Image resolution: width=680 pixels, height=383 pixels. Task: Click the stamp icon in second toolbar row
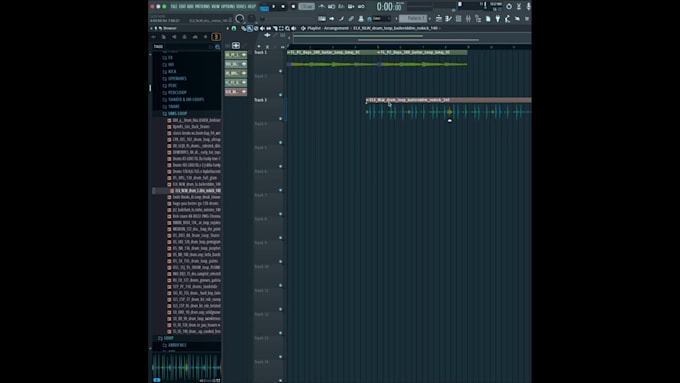click(x=361, y=19)
